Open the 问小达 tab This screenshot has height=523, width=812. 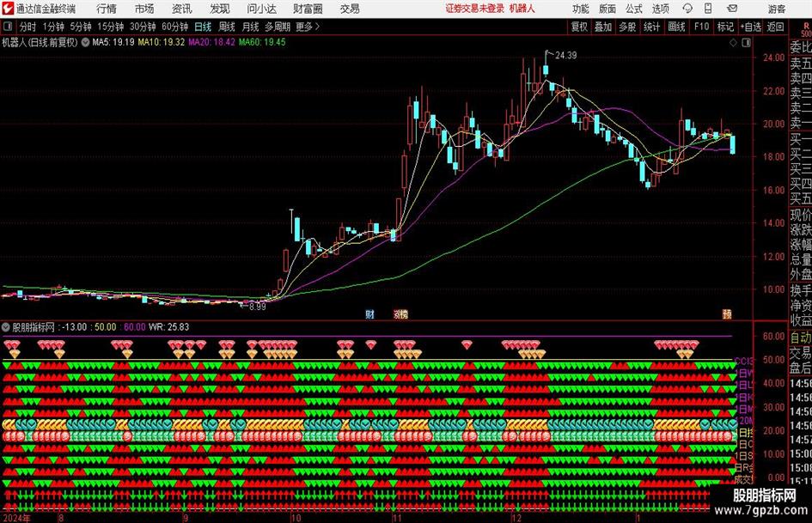tap(261, 9)
